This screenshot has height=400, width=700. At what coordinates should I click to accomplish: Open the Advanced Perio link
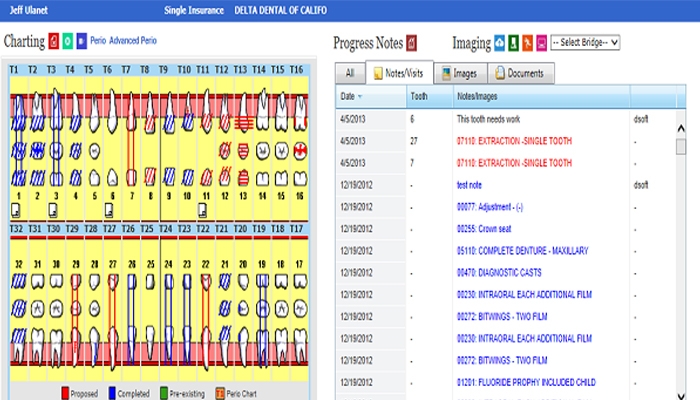point(134,41)
